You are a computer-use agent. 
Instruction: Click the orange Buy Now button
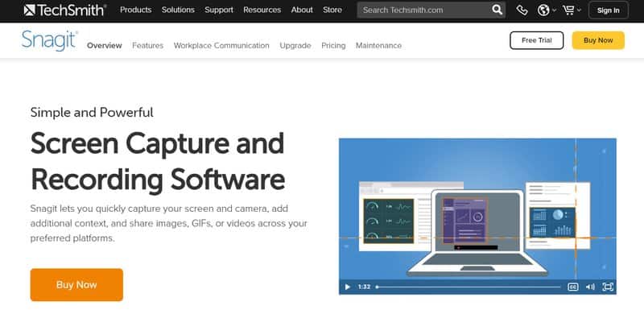click(x=76, y=285)
